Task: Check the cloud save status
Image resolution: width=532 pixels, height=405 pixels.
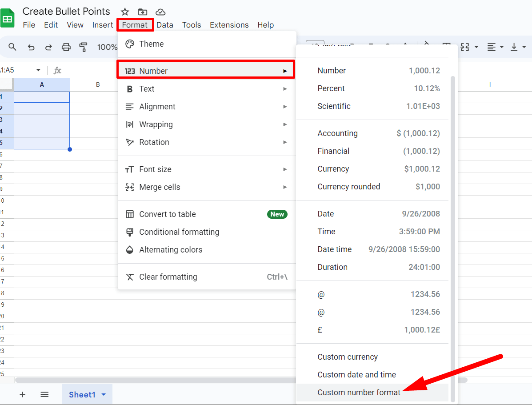Action: (160, 12)
